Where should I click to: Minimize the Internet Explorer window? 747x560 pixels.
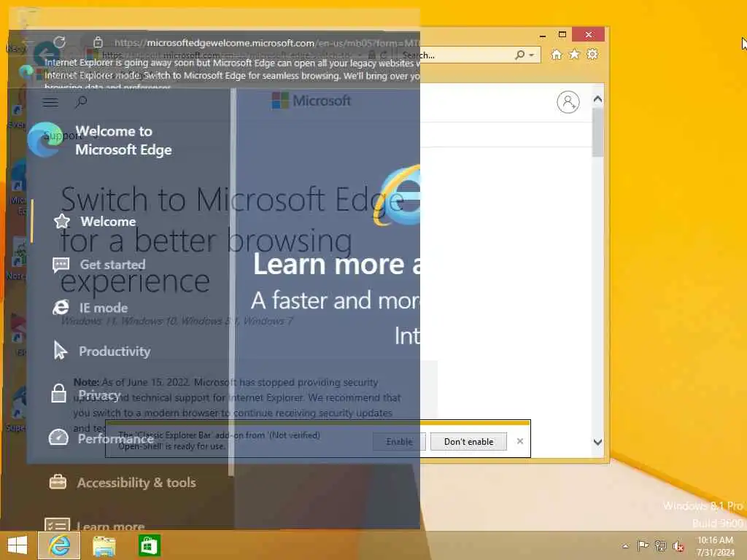543,35
